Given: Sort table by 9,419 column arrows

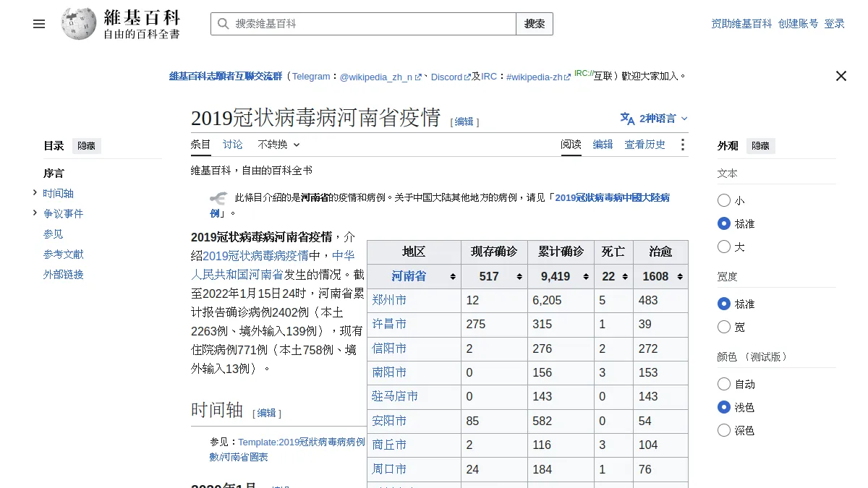Looking at the screenshot, I should coord(586,277).
